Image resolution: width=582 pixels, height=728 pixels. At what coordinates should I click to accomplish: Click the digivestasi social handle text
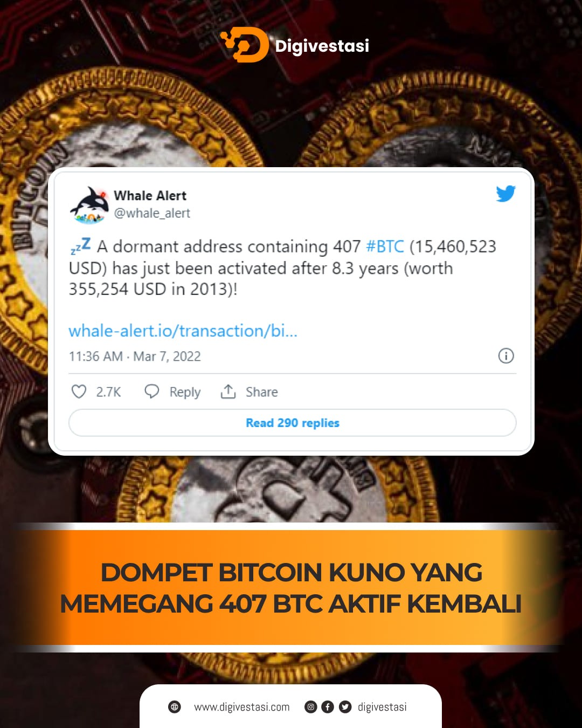(x=382, y=707)
